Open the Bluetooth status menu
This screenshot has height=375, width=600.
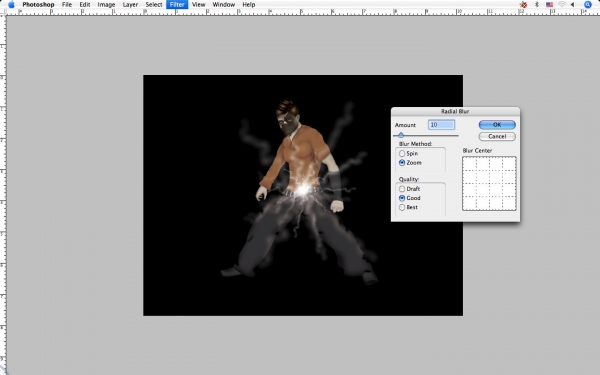(x=537, y=5)
